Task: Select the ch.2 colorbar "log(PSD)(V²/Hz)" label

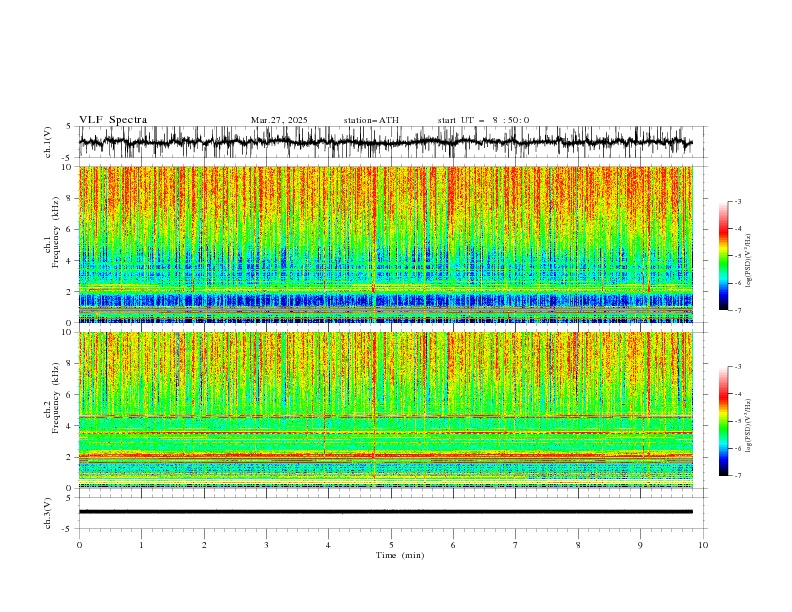Action: (x=749, y=426)
